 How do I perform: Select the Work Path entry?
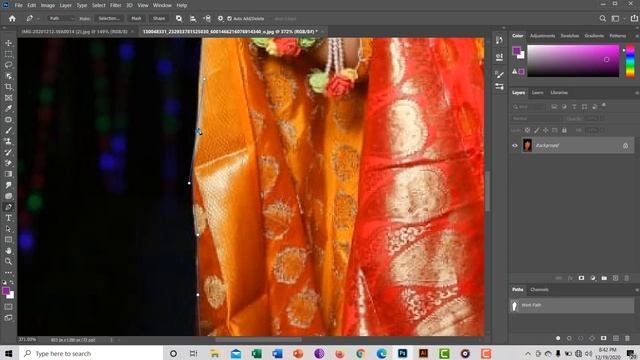pos(573,305)
